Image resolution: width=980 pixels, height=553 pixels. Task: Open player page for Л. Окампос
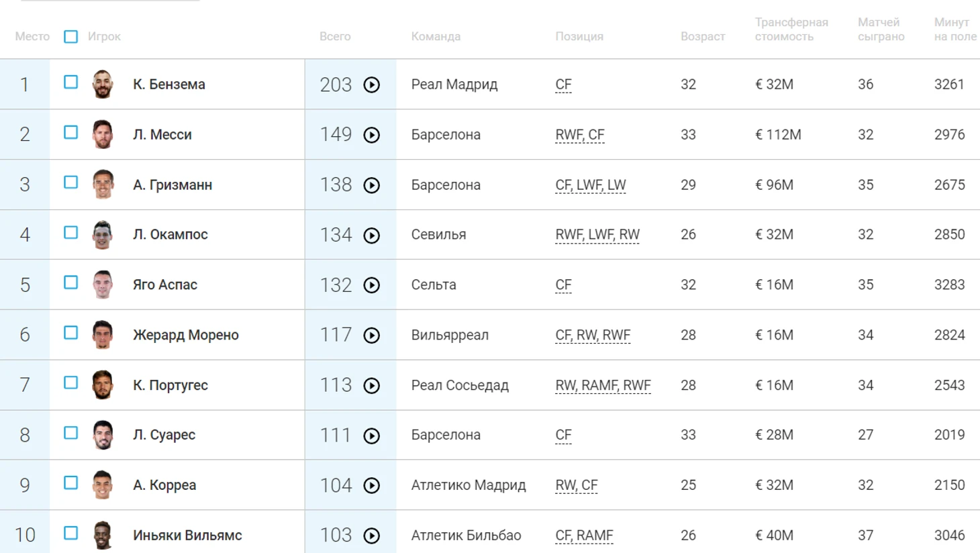170,235
